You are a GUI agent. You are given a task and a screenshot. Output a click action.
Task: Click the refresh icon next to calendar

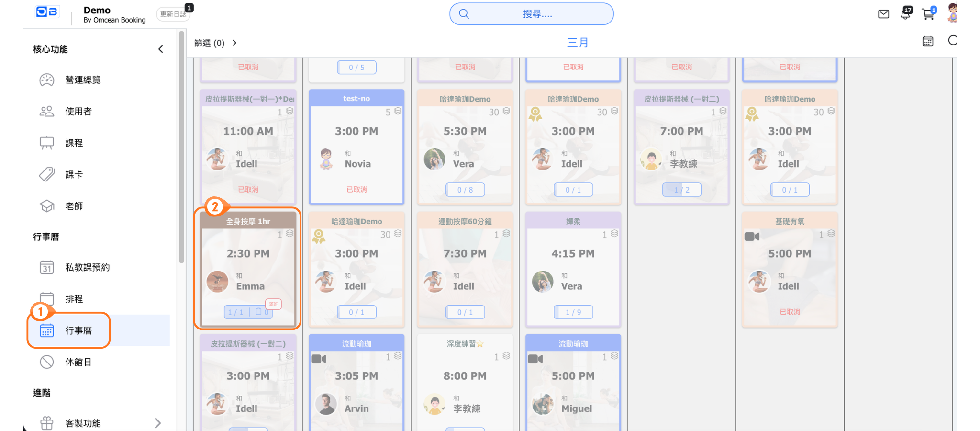point(952,41)
